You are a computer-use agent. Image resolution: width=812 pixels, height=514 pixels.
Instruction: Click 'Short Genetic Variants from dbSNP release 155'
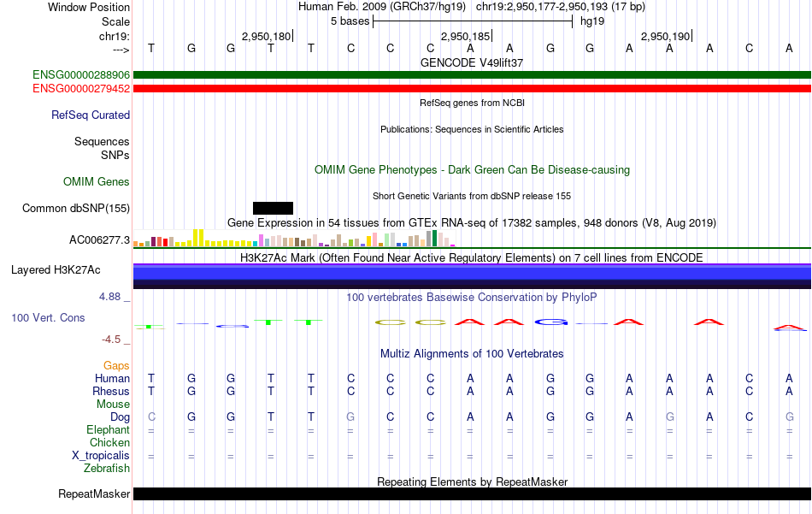click(x=472, y=196)
